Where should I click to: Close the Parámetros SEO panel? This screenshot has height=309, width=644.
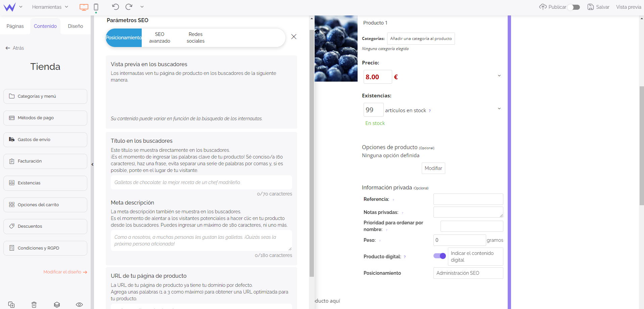point(294,37)
